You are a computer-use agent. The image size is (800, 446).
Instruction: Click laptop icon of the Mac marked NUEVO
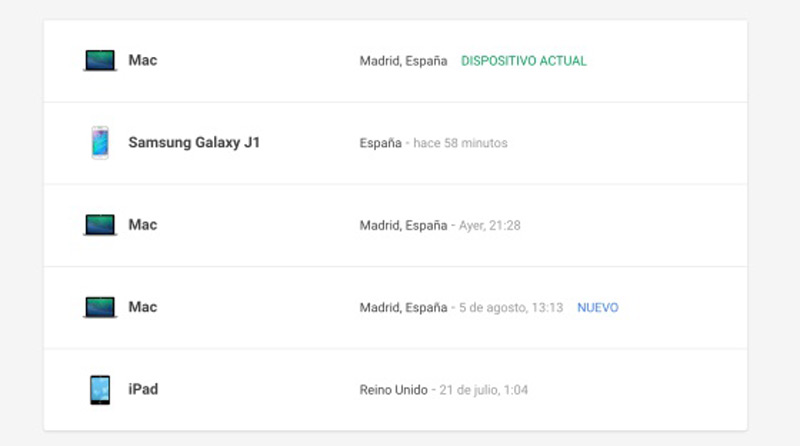pos(99,307)
